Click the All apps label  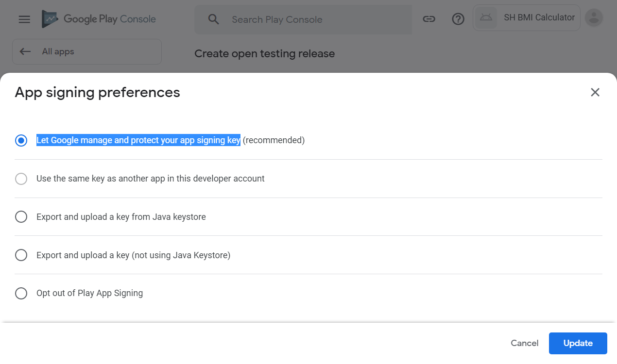(x=58, y=51)
